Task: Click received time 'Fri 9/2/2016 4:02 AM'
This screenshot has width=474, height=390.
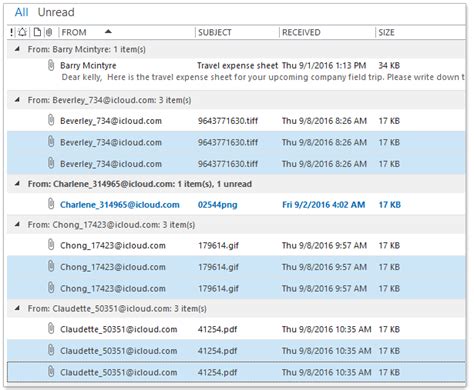Action: click(x=324, y=205)
